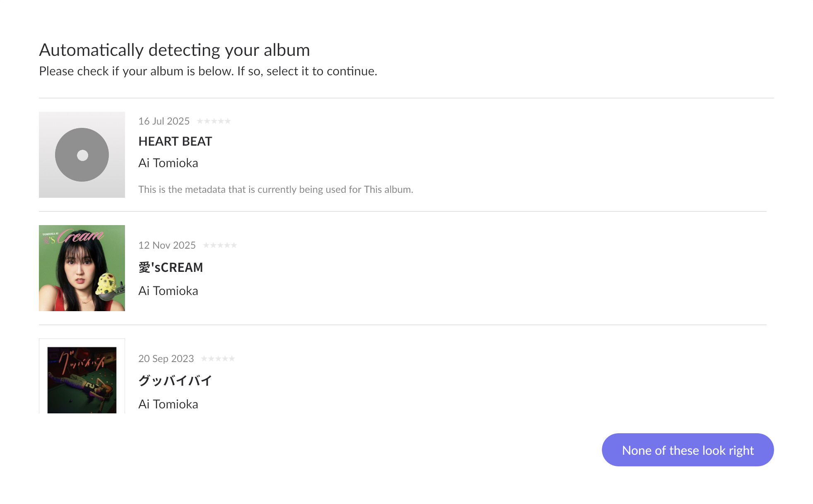This screenshot has height=504, width=813.
Task: Click the star rating next to 20 Sep 2023
Action: [x=218, y=359]
